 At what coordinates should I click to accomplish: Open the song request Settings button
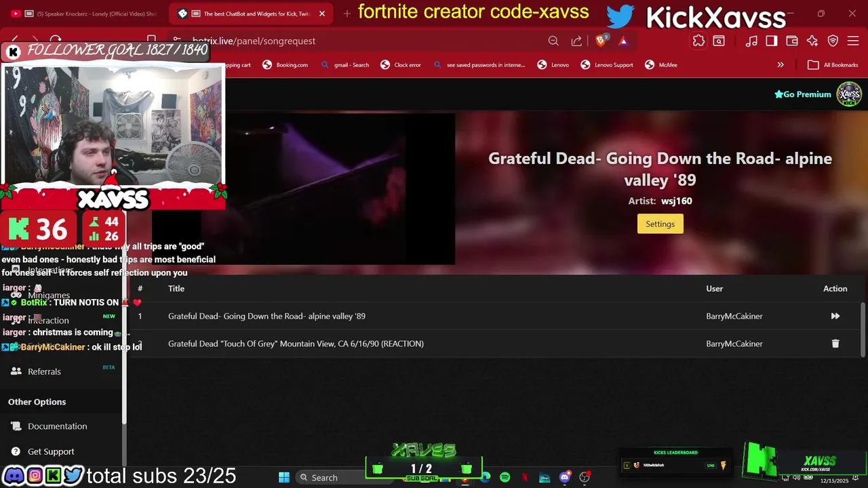coord(660,224)
